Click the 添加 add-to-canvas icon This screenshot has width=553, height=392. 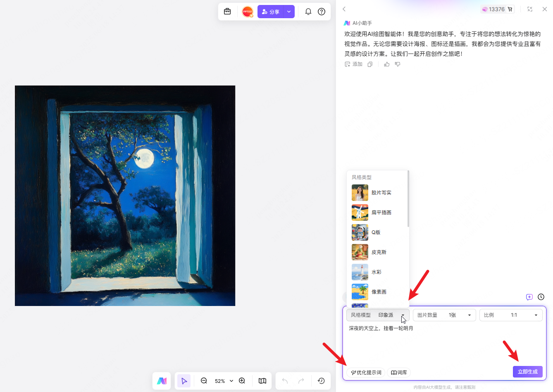(x=353, y=64)
